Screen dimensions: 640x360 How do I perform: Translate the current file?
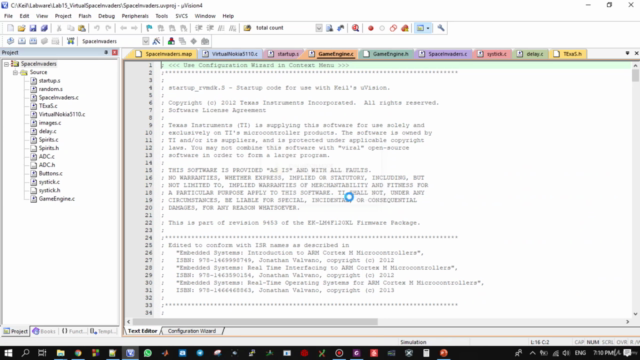(10, 41)
